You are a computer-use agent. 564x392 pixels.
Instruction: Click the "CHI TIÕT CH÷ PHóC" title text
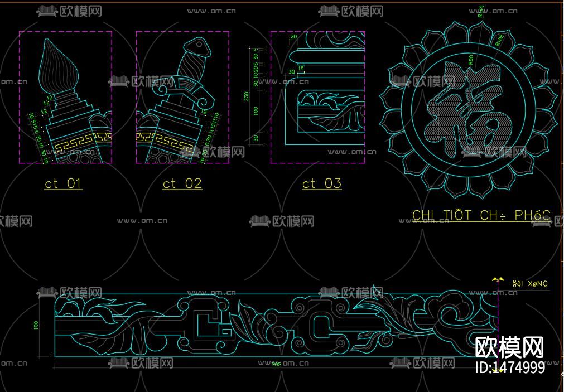coord(481,215)
